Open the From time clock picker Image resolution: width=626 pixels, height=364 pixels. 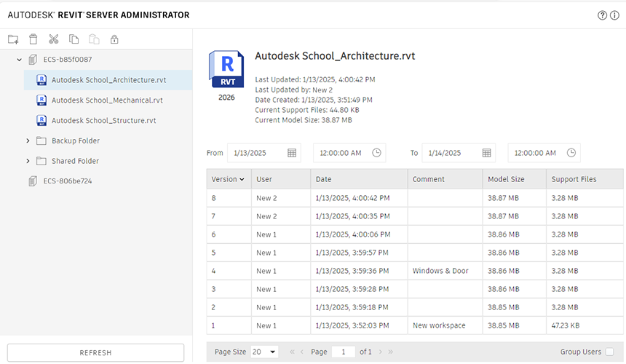pyautogui.click(x=376, y=152)
